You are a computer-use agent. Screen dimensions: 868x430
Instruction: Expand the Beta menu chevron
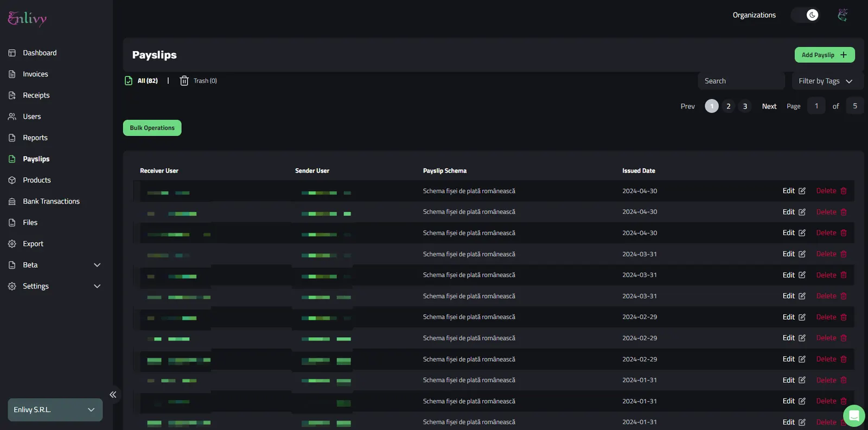[x=97, y=265]
